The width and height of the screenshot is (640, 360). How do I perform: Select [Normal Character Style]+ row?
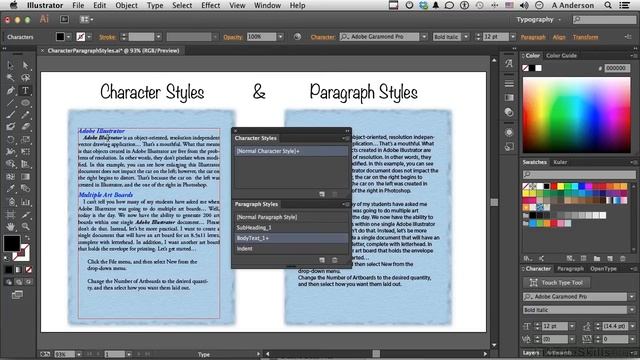[291, 151]
